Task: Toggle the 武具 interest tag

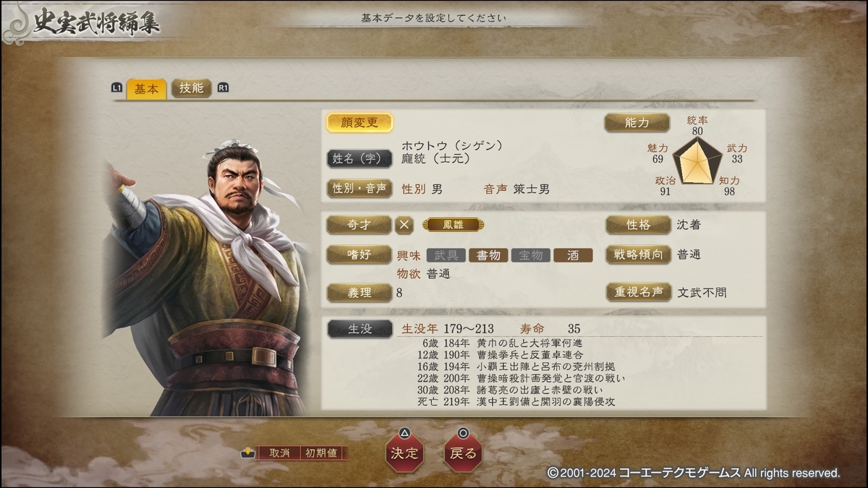Action: tap(446, 255)
